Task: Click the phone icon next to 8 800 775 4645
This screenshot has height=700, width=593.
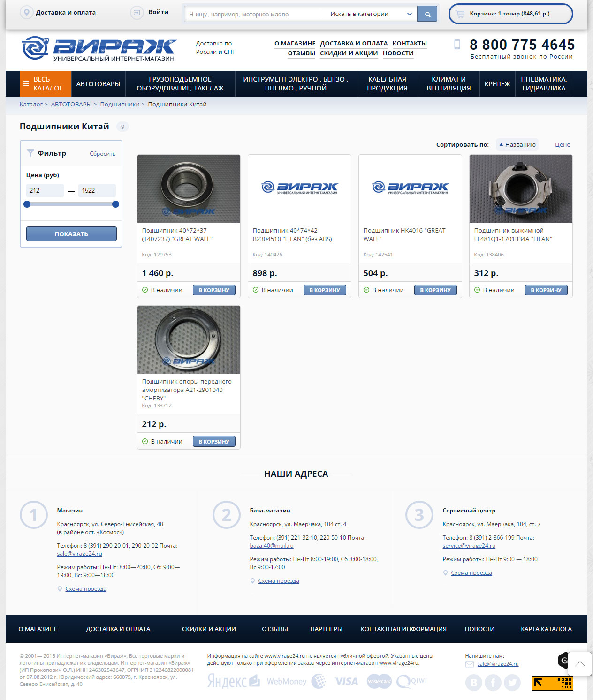Action: point(457,45)
